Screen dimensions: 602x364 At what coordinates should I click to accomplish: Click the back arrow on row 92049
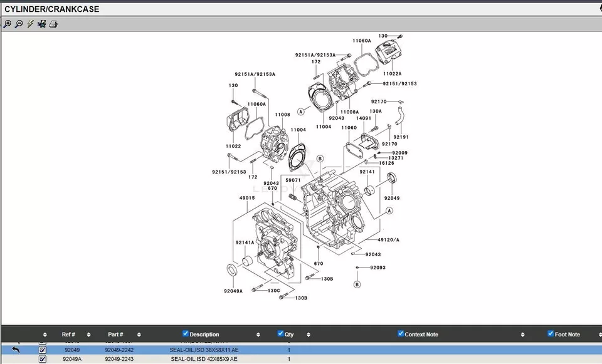[16, 350]
